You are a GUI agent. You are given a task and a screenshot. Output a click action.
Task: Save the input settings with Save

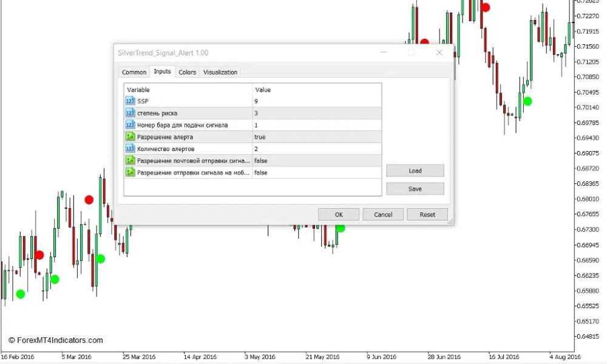(415, 189)
